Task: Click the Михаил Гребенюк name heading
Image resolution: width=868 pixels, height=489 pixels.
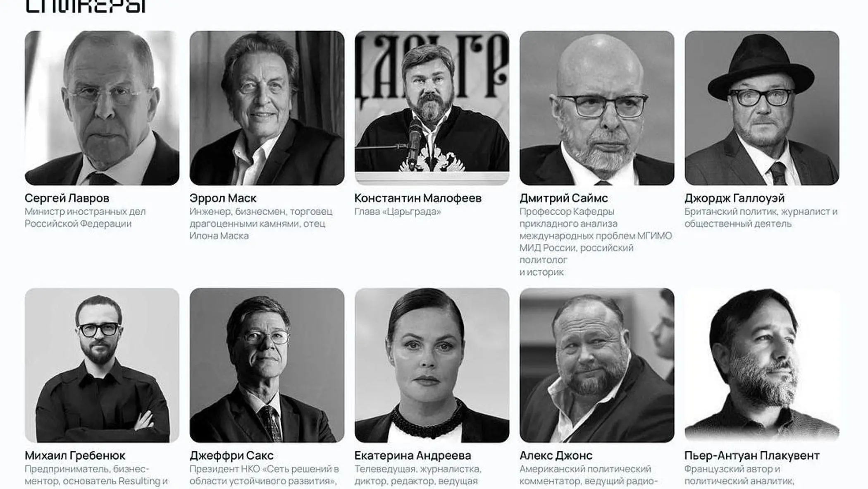Action: pyautogui.click(x=75, y=455)
